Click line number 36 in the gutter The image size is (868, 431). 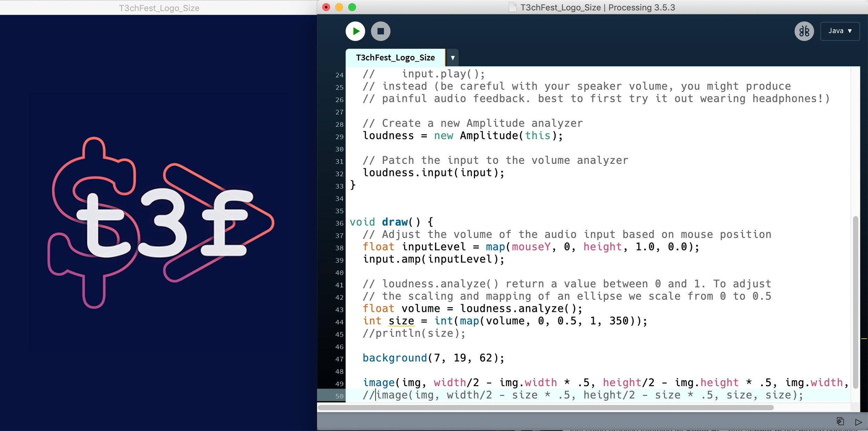(x=339, y=223)
